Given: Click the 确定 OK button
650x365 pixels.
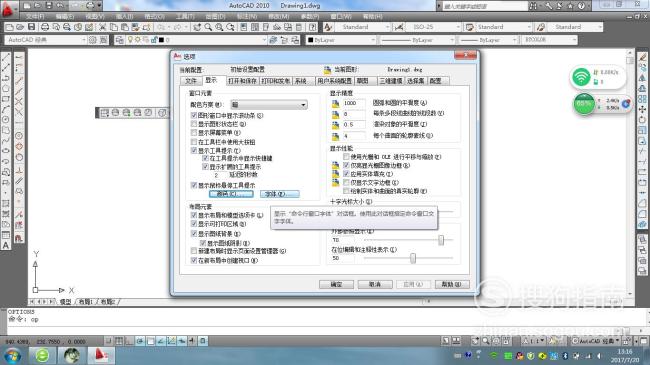Looking at the screenshot, I should (x=336, y=284).
